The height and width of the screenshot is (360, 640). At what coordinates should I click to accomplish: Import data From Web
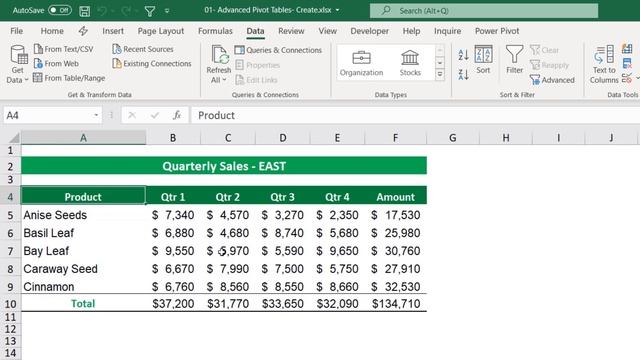point(56,64)
